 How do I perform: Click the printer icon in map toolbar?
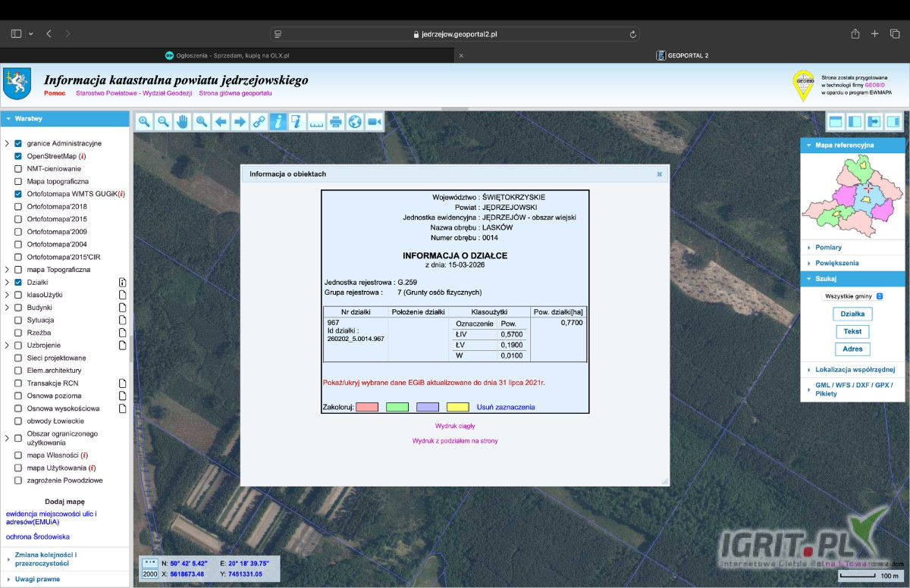click(x=336, y=122)
